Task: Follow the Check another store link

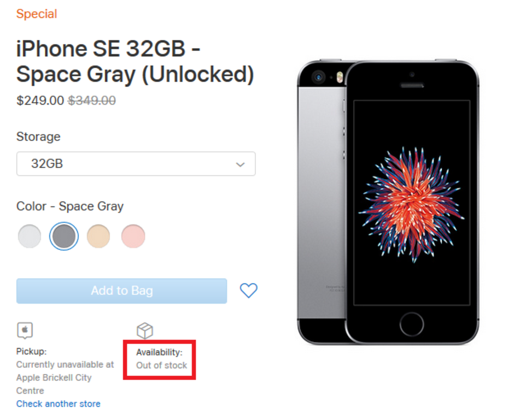Action: click(x=59, y=404)
